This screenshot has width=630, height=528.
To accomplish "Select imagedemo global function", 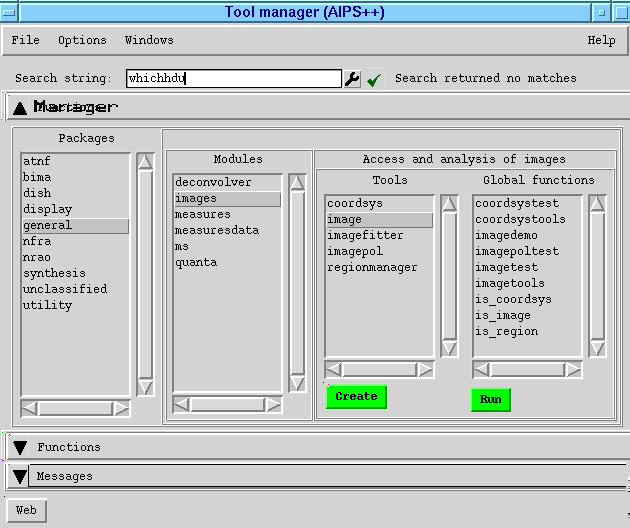I will click(528, 235).
